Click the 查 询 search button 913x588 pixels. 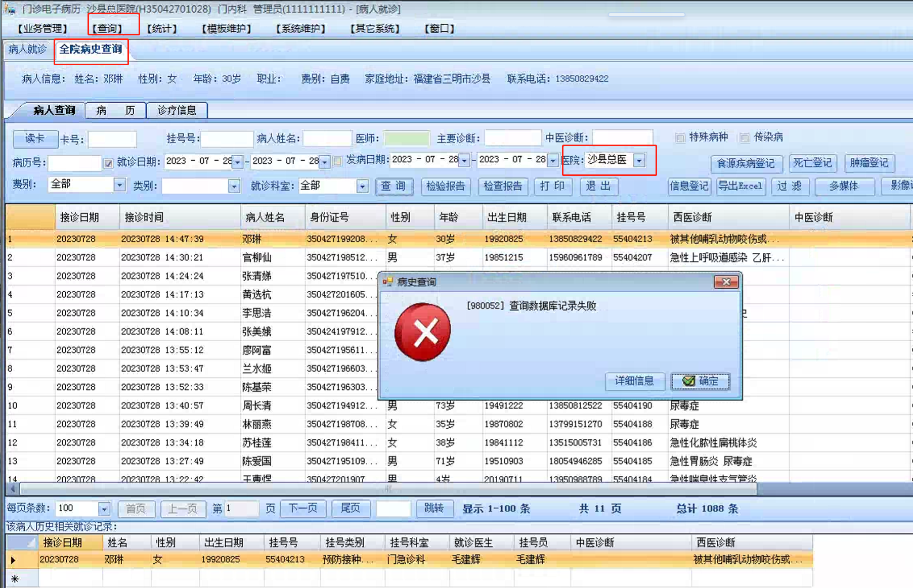(x=394, y=187)
